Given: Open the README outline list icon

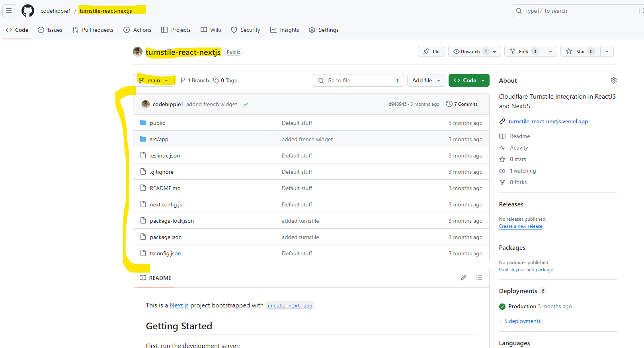Looking at the screenshot, I should tap(479, 278).
